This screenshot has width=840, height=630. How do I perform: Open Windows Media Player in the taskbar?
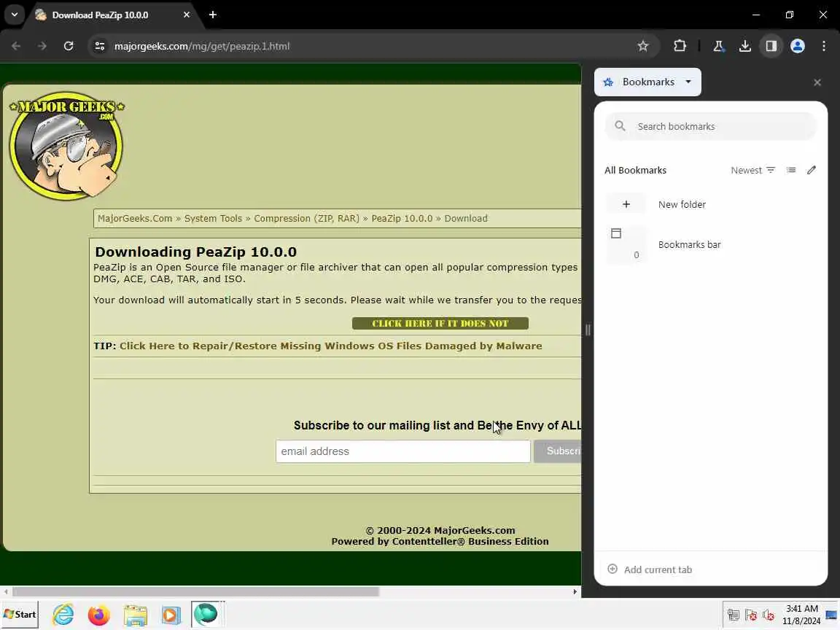tap(171, 615)
